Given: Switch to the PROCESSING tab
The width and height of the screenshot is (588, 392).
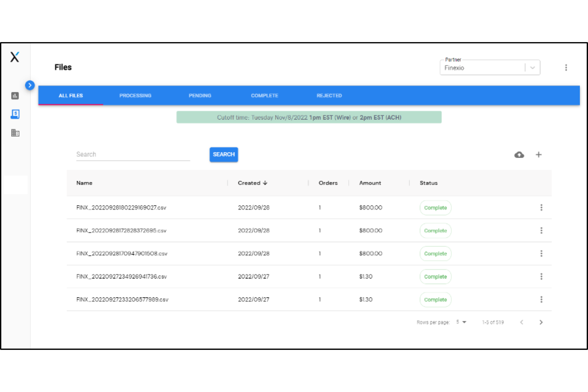Looking at the screenshot, I should [135, 95].
